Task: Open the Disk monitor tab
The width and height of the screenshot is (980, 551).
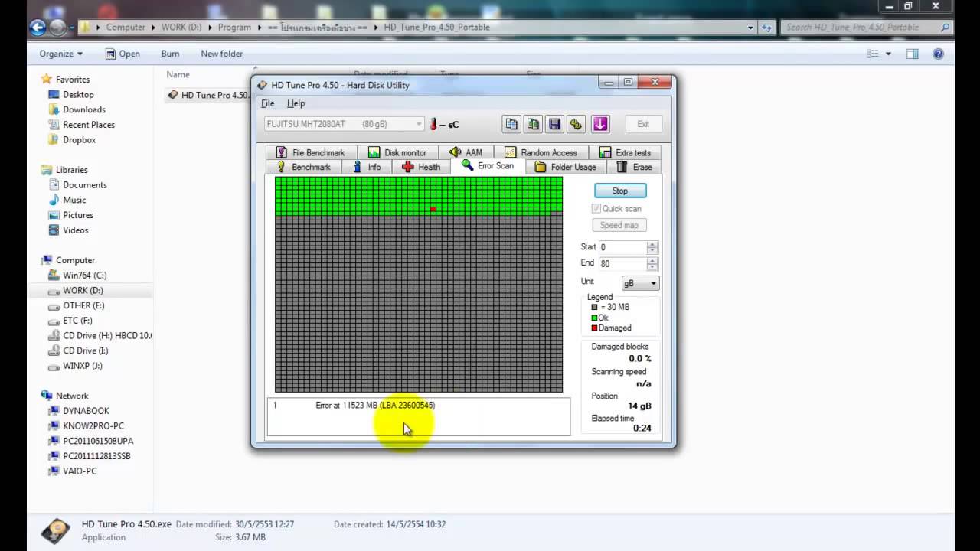Action: click(x=397, y=152)
